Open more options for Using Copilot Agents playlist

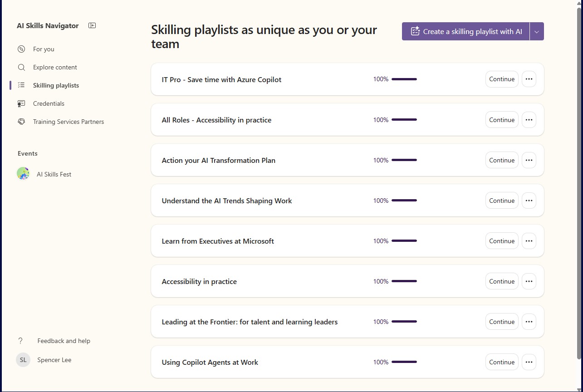coord(529,362)
